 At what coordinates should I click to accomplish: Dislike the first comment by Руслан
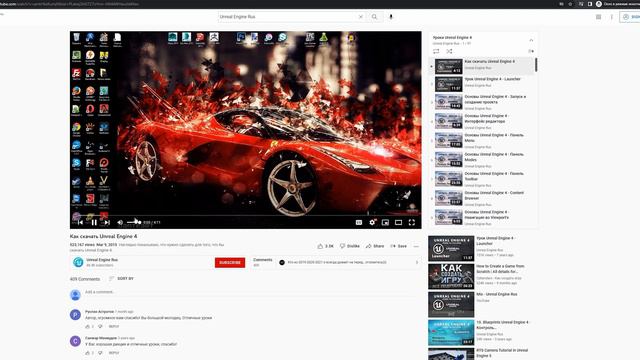tap(100, 327)
